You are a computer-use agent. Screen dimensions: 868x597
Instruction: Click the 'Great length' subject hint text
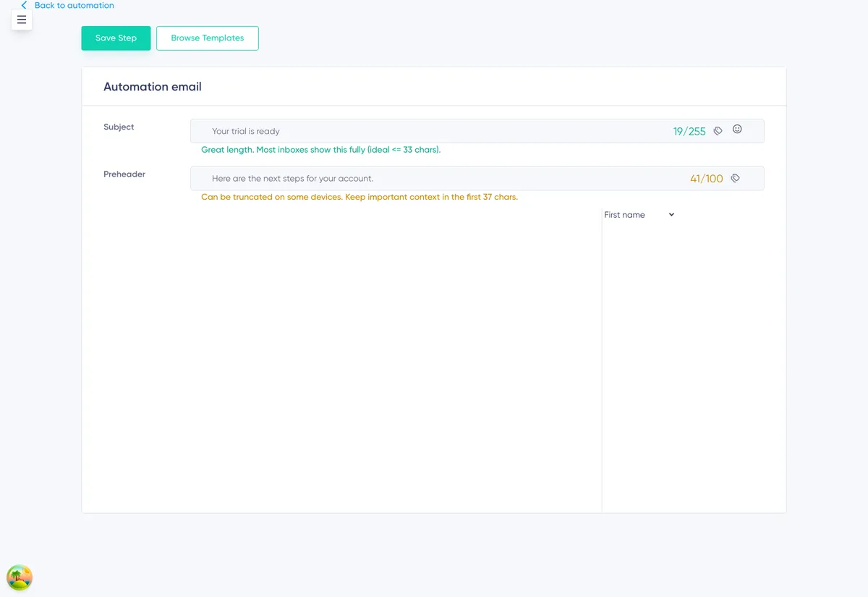pos(321,150)
